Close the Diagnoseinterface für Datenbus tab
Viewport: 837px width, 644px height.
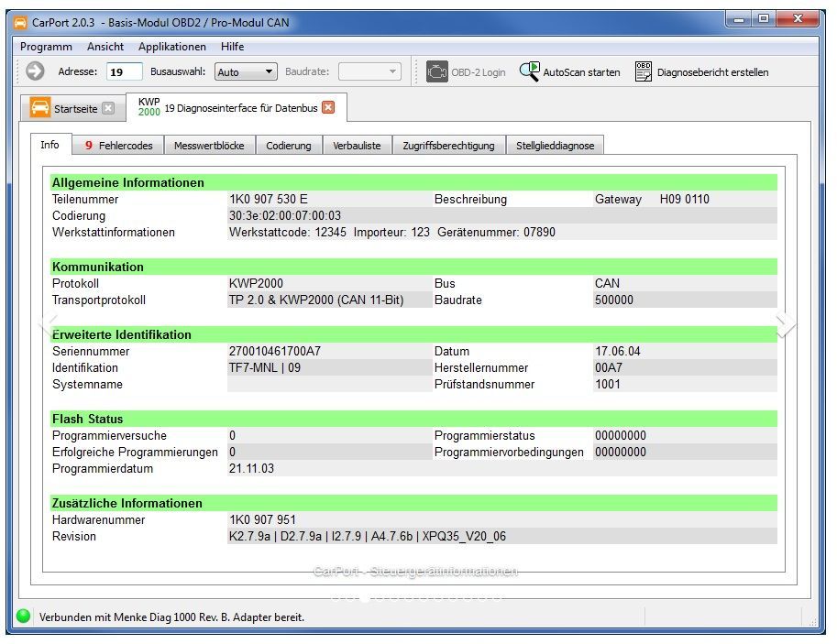pyautogui.click(x=328, y=107)
